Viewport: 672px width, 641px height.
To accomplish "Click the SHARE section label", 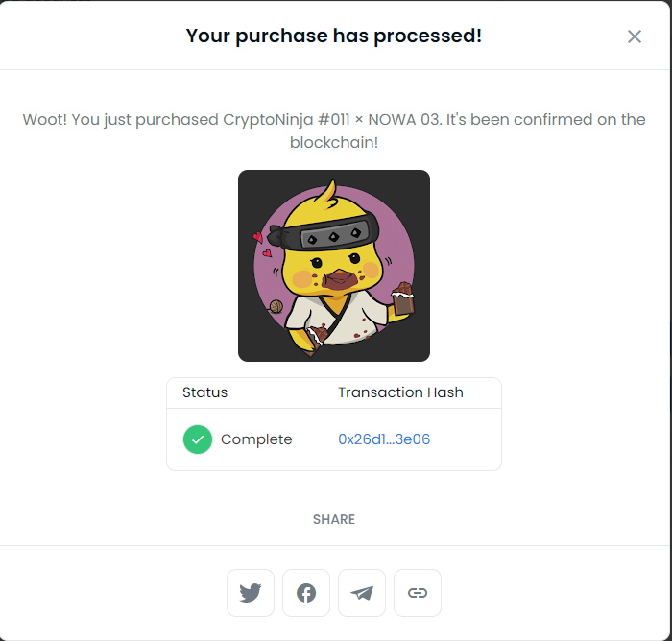I will pos(334,519).
